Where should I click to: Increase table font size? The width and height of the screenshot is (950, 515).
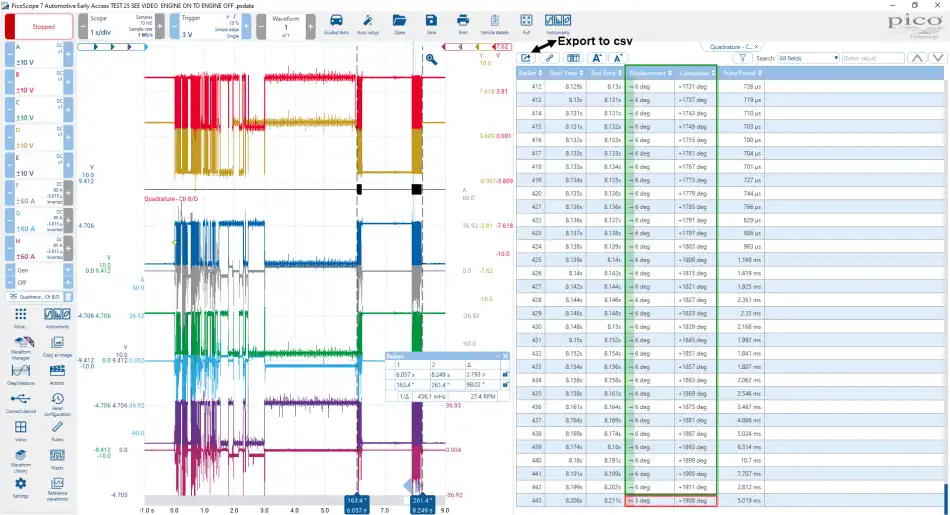pos(597,58)
